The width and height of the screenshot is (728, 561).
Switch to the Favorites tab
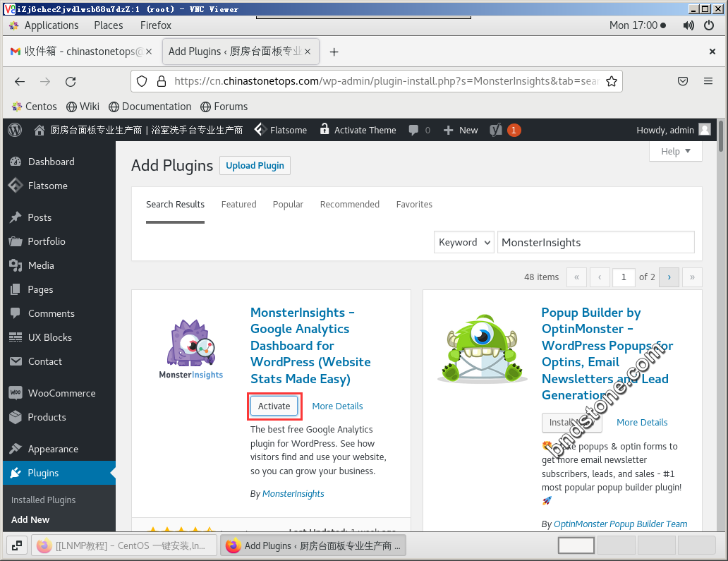(x=414, y=205)
